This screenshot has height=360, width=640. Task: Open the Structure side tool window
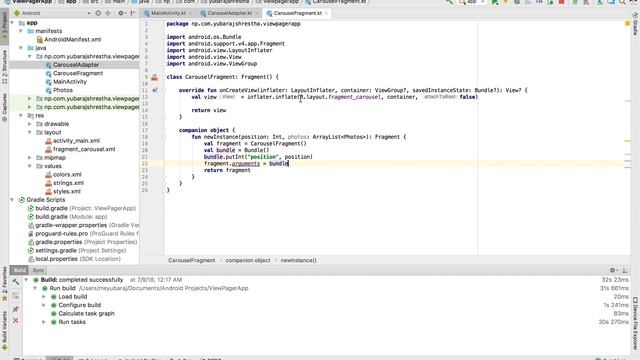point(4,67)
